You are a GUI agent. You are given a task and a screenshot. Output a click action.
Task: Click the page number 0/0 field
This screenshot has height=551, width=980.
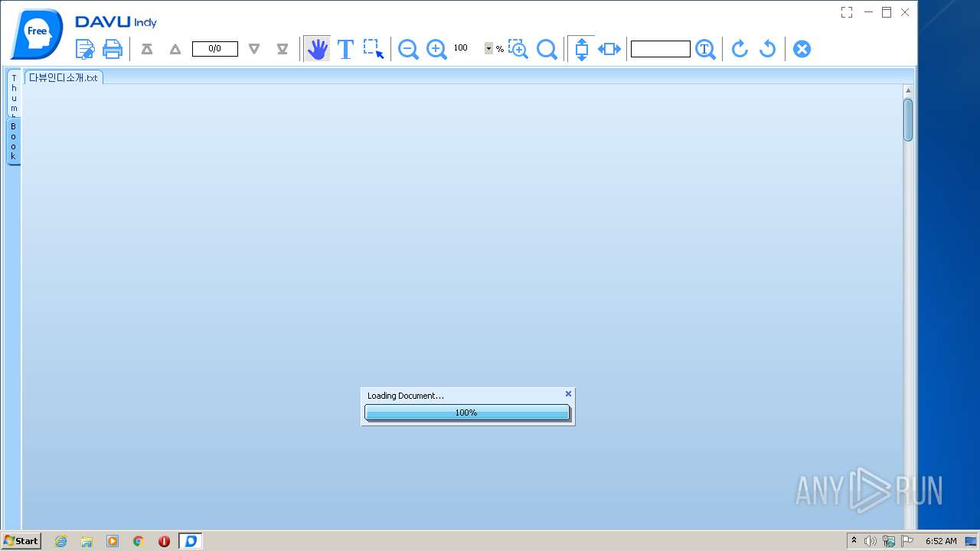click(x=214, y=49)
